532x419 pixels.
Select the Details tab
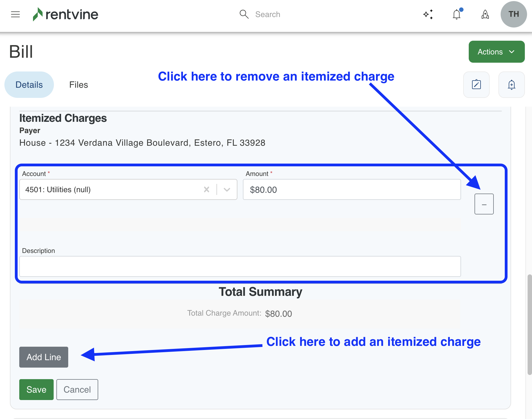[29, 85]
